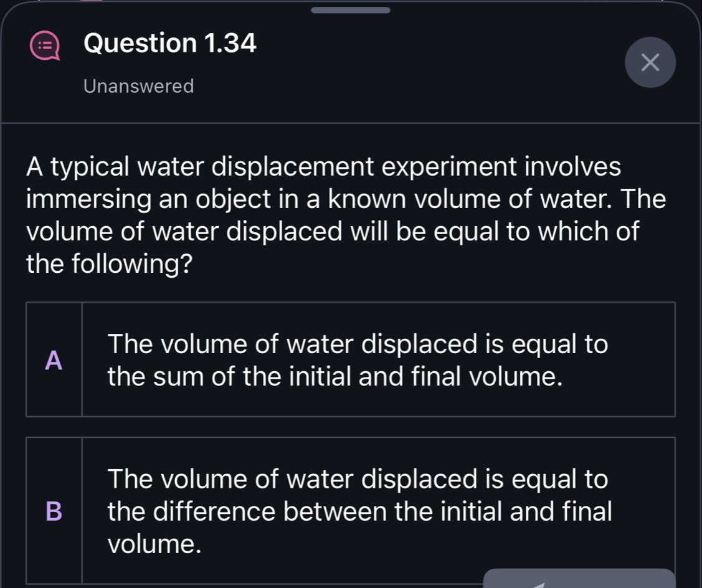The image size is (702, 588).
Task: Tap the purple A letter cell
Action: 55,360
